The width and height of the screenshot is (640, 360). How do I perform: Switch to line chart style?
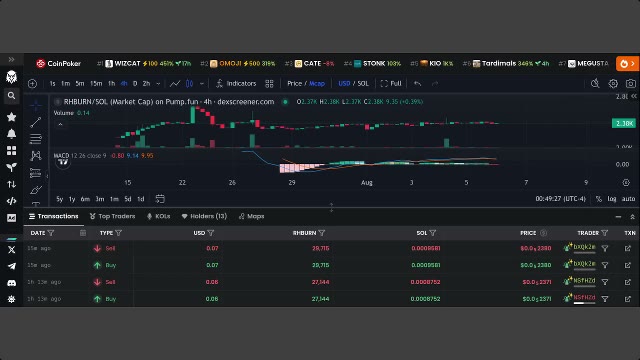tap(175, 84)
